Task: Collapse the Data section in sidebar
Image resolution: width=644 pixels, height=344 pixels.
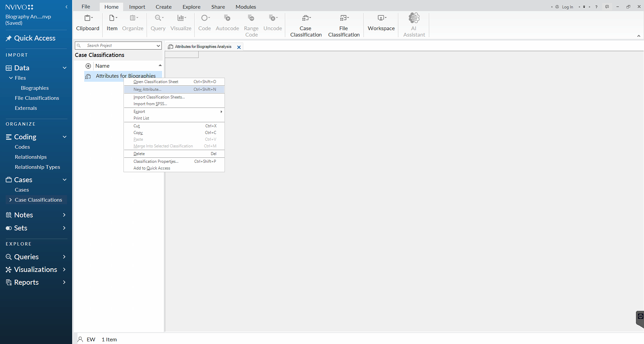Action: click(x=64, y=68)
